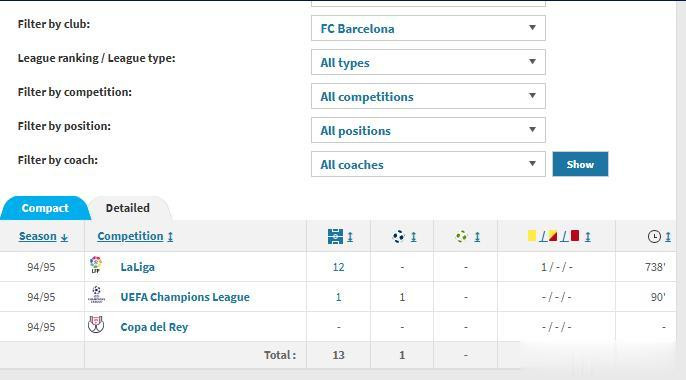The height and width of the screenshot is (380, 686).
Task: Open the UEFA Champions League link
Action: (x=185, y=297)
